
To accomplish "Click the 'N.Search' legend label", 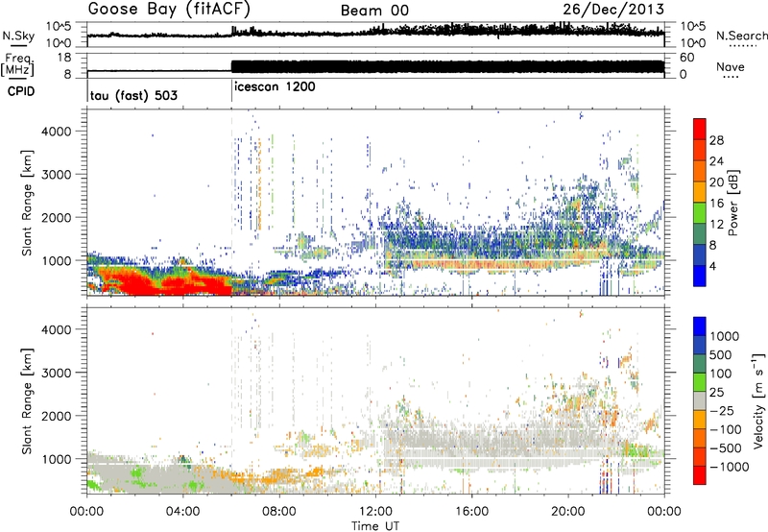I will click(741, 36).
